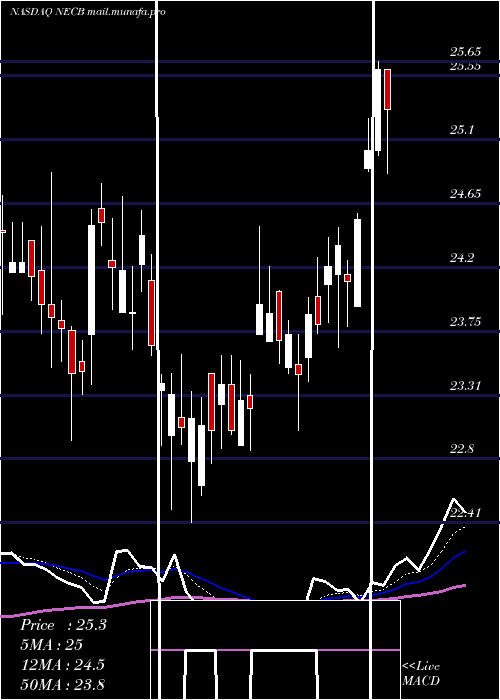Click the 22.41 price axis label
Image resolution: width=500 pixels, height=700 pixels.
point(466,512)
